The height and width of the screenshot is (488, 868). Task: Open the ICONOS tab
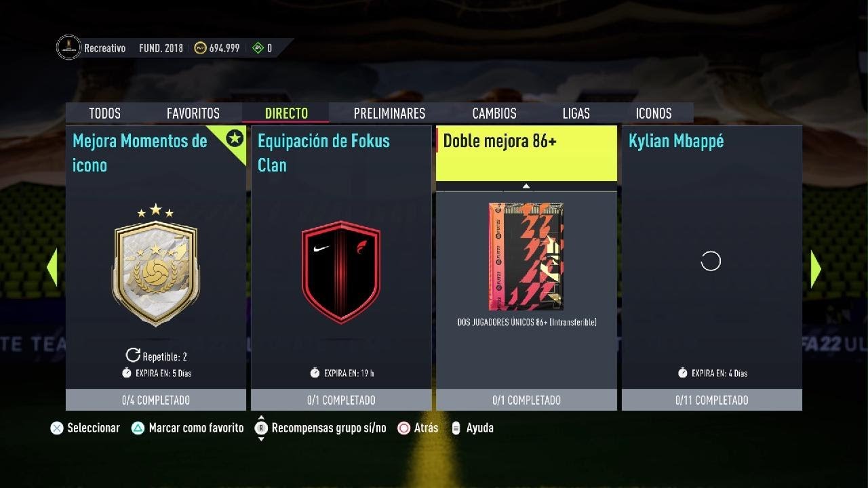[654, 113]
